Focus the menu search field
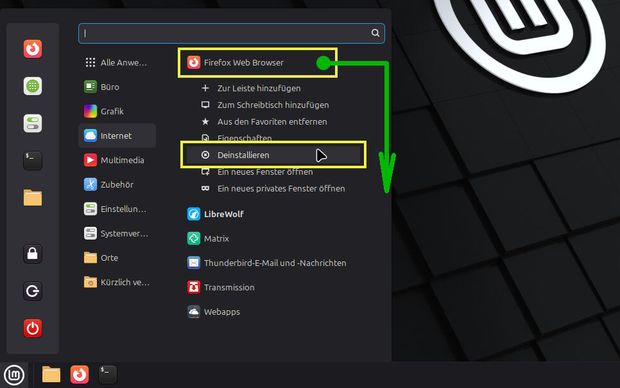Image resolution: width=620 pixels, height=388 pixels. pos(231,33)
